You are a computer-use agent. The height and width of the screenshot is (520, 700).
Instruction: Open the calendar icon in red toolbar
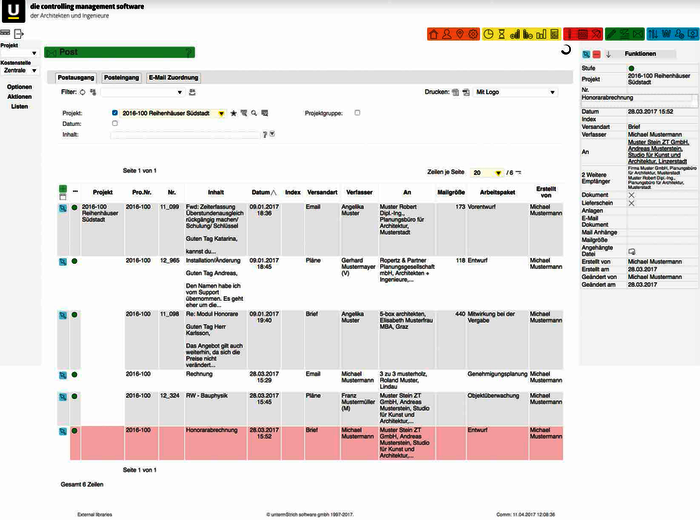click(x=583, y=34)
